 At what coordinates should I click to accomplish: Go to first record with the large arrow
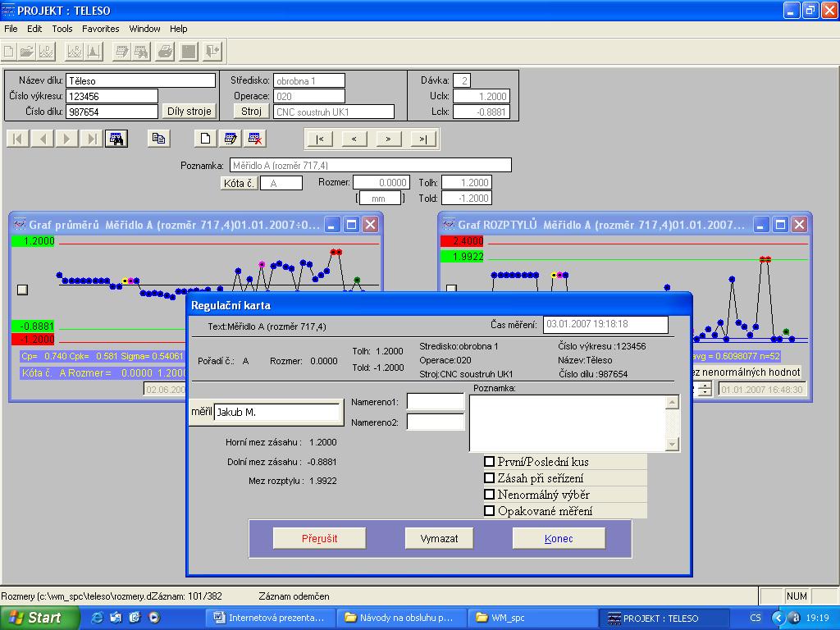coord(18,139)
